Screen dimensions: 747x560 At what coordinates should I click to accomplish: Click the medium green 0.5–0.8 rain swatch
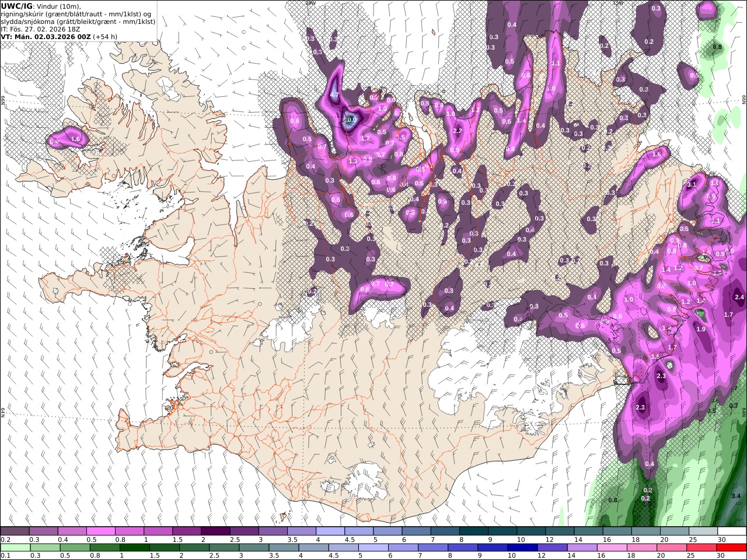click(75, 548)
